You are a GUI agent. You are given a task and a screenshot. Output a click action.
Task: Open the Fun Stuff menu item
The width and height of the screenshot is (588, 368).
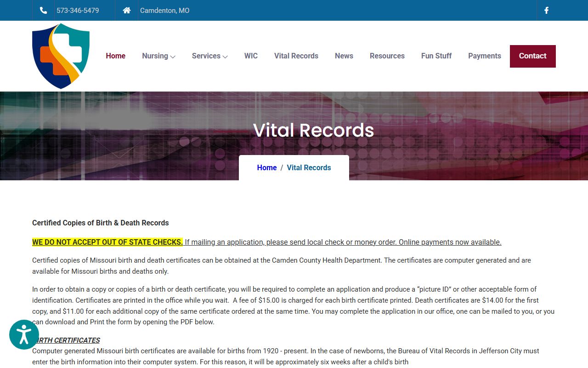pos(436,56)
